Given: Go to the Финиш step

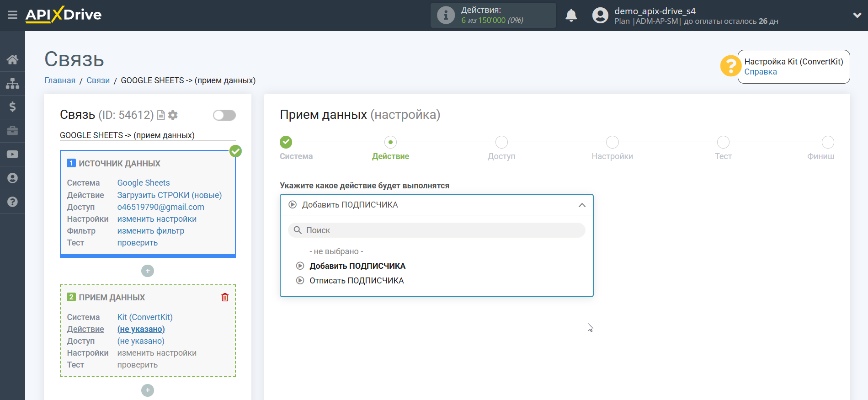Looking at the screenshot, I should coord(828,142).
